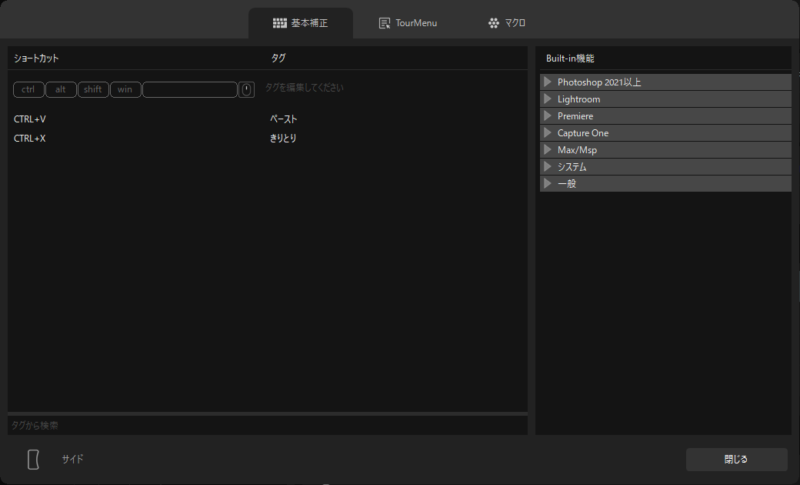
Task: Click the mouse icon next to shortcut field
Action: tap(246, 89)
